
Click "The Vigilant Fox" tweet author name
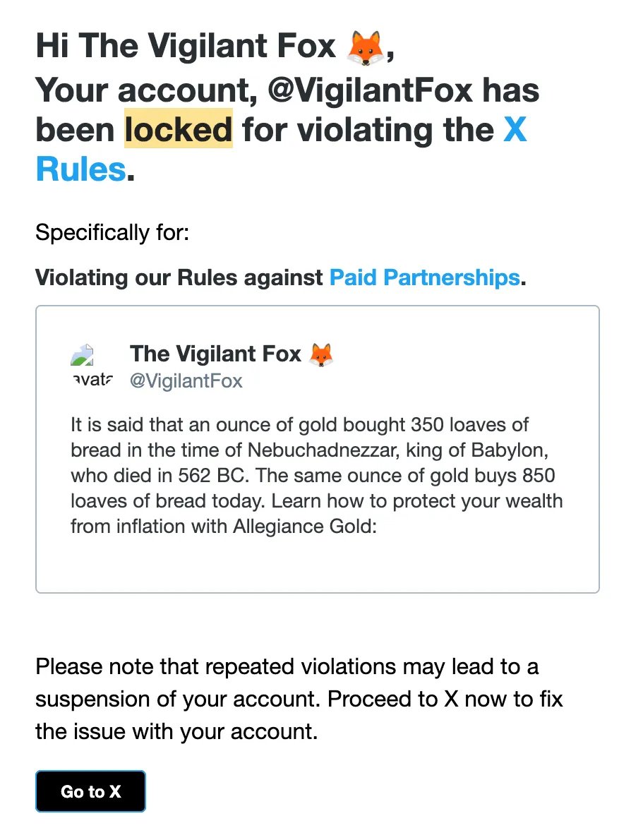click(x=216, y=354)
